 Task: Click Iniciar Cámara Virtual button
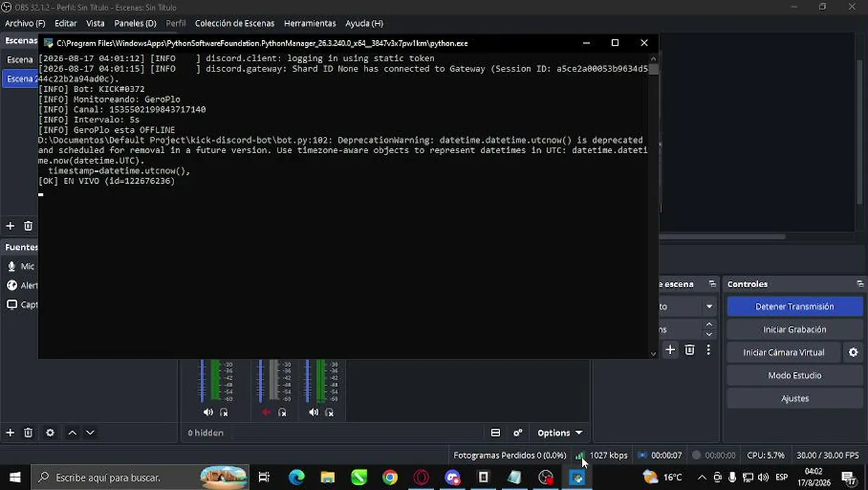(784, 353)
